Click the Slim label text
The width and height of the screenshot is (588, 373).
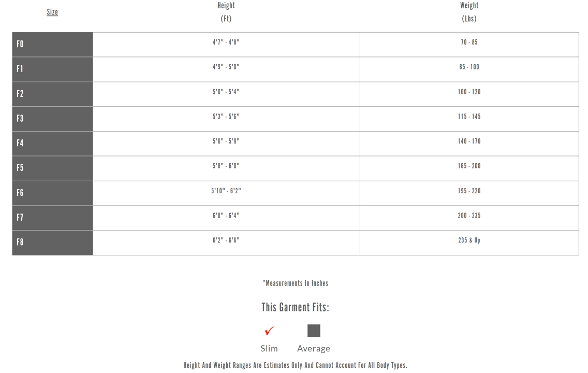(269, 349)
